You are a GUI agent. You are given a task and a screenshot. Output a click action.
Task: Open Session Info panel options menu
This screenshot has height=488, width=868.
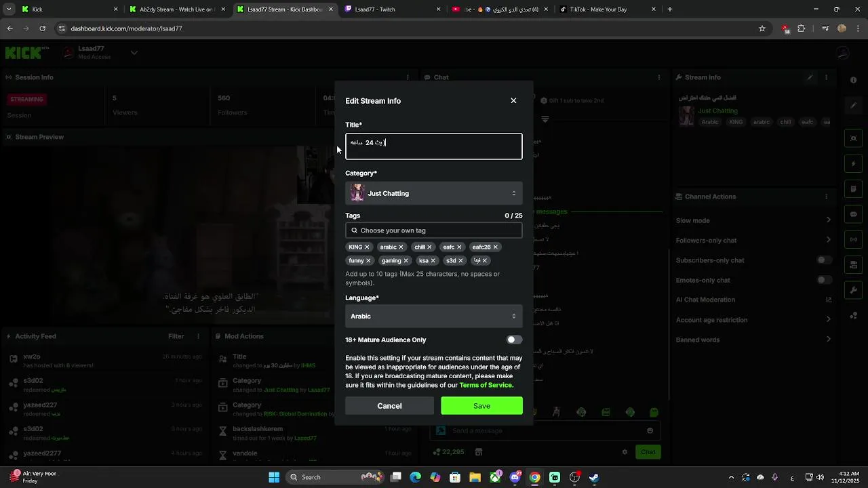tap(409, 77)
